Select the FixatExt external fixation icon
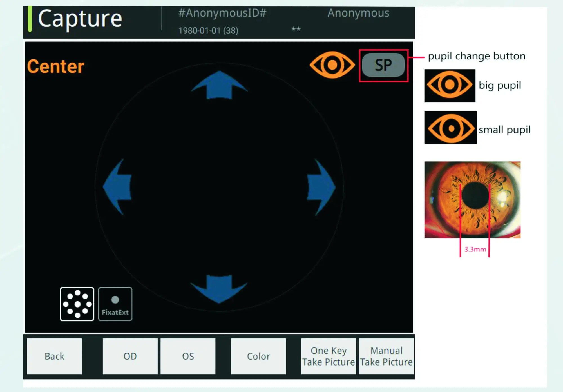This screenshot has height=392, width=563. (115, 303)
